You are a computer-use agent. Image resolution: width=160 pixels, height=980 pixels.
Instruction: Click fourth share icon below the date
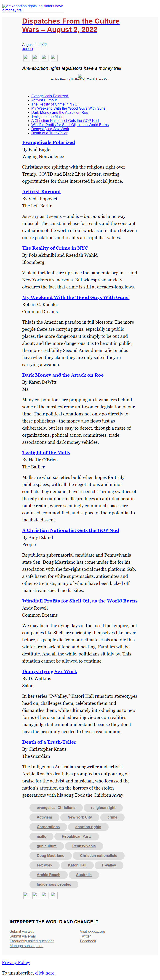54,58
